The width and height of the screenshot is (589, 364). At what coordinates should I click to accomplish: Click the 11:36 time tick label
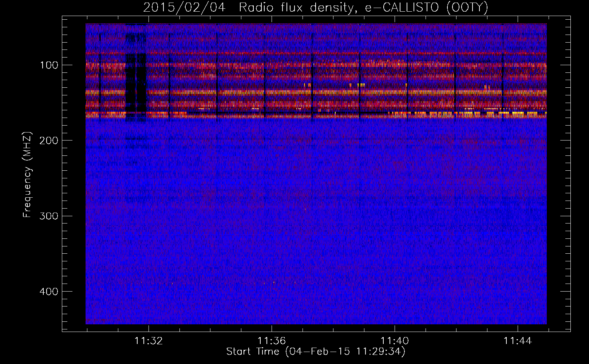coord(272,341)
